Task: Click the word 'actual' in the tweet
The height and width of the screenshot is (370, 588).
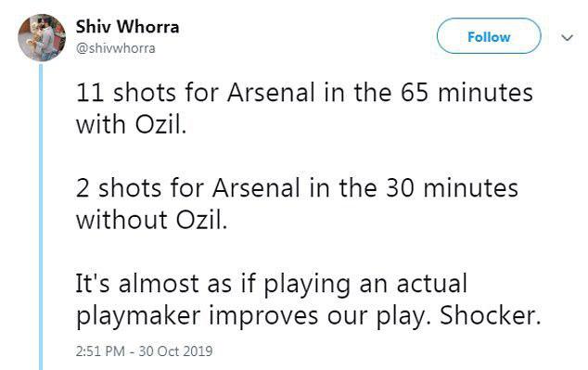Action: tap(432, 284)
